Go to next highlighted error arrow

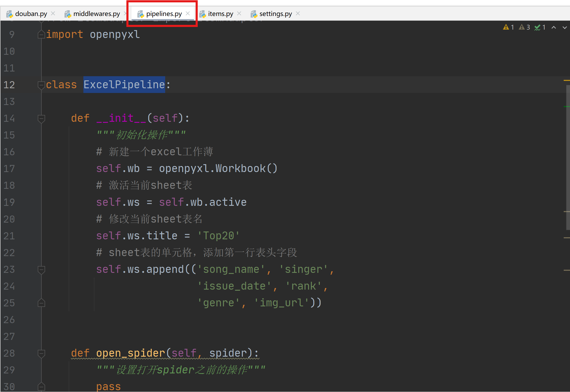[564, 27]
